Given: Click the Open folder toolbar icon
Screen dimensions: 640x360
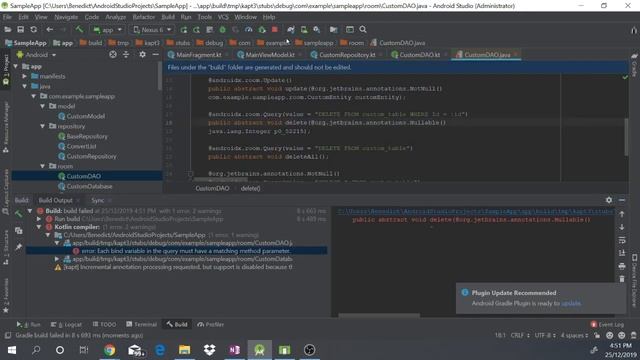Looking at the screenshot, I should pos(7,29).
